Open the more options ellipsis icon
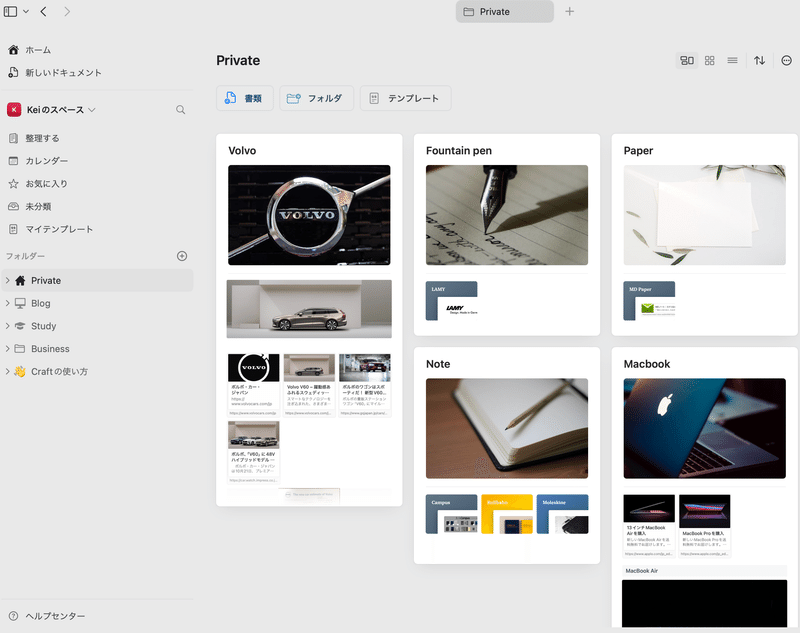 coord(786,61)
